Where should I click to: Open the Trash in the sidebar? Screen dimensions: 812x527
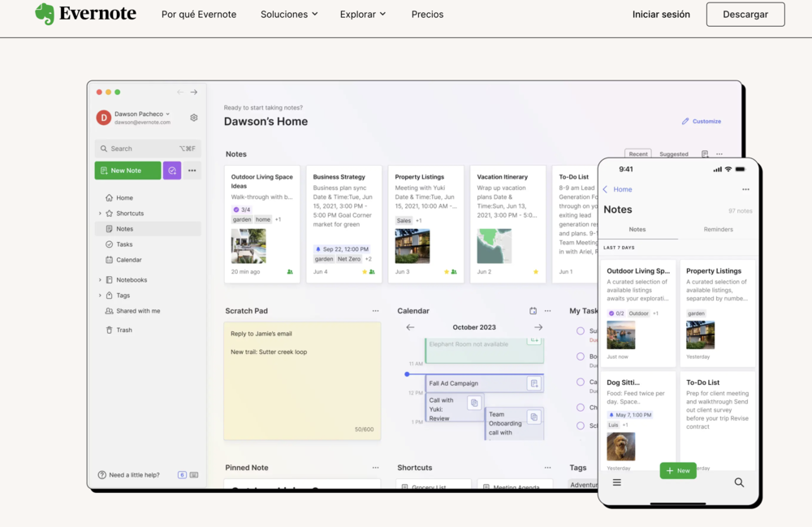(x=123, y=330)
